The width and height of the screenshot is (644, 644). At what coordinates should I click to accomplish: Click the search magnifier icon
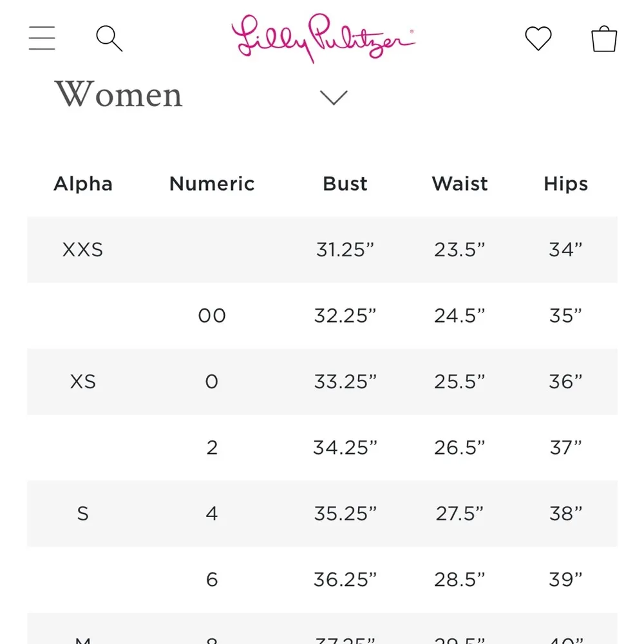[109, 39]
